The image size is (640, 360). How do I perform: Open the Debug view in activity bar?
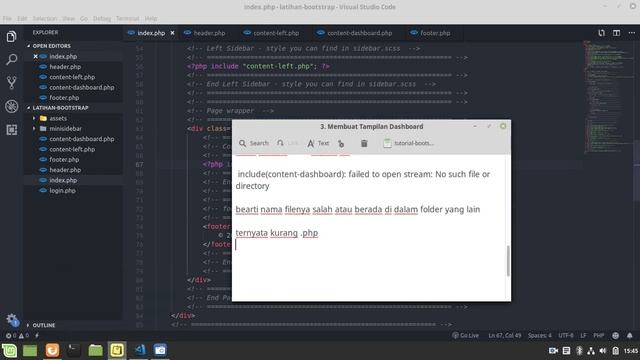coord(11,107)
